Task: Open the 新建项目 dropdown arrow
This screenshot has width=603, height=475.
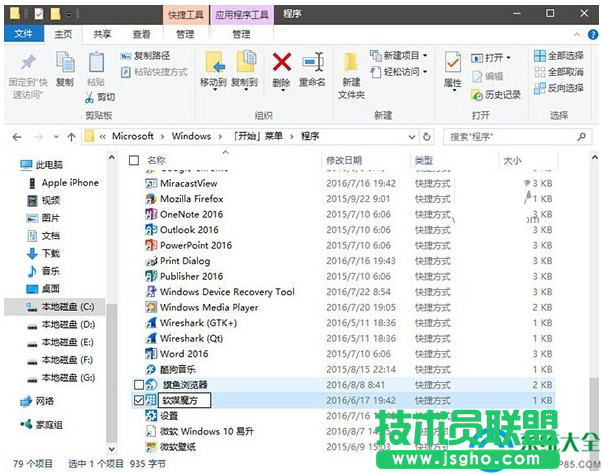Action: point(425,56)
